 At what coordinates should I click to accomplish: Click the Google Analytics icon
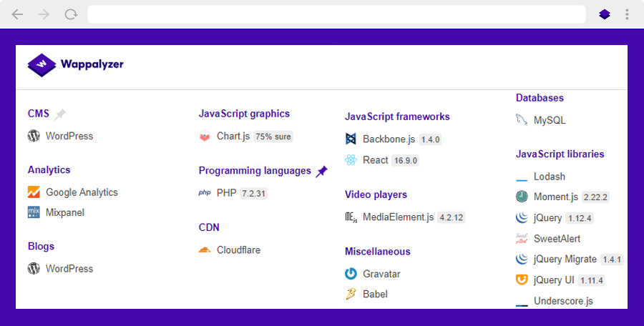pyautogui.click(x=34, y=192)
